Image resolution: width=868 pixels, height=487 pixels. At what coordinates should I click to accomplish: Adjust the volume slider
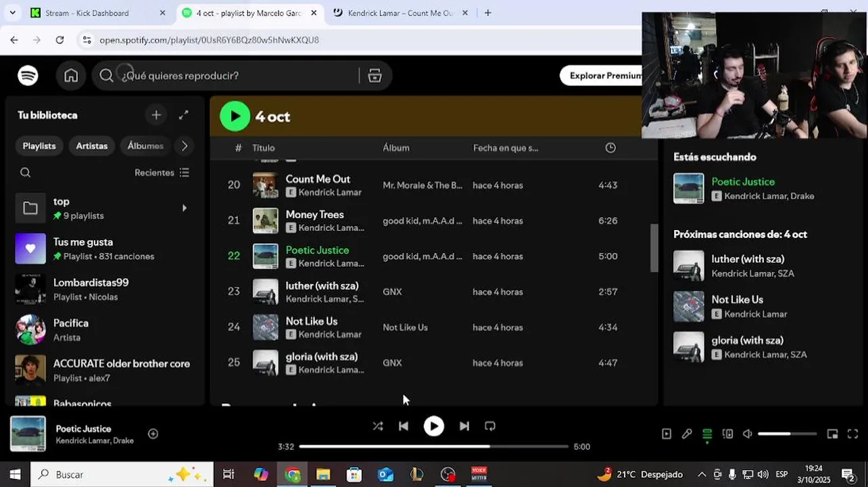coord(787,434)
